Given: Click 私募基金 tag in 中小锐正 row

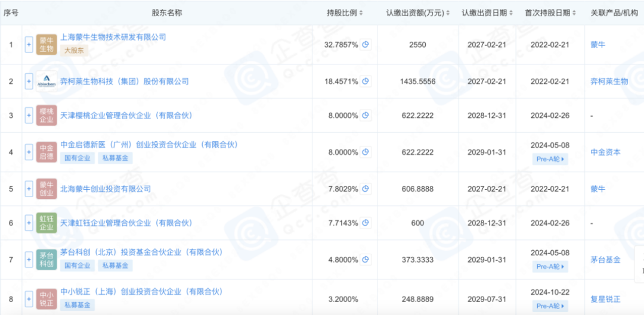Looking at the screenshot, I should tap(78, 305).
